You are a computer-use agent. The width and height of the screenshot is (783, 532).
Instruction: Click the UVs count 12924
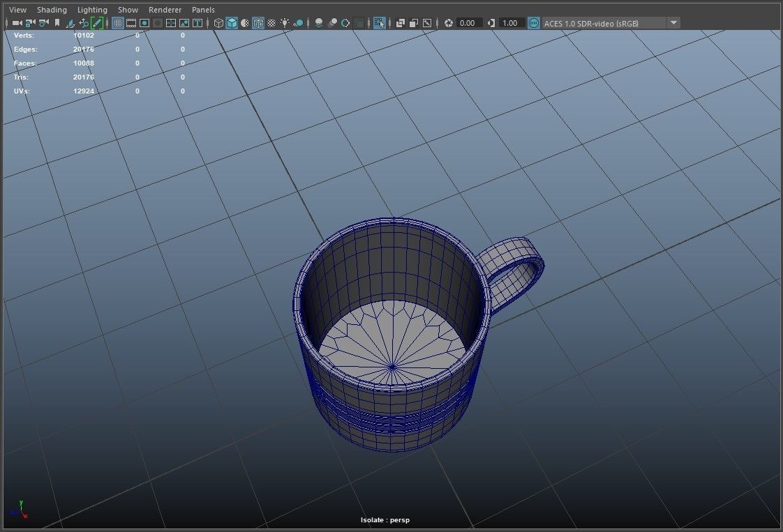pyautogui.click(x=83, y=91)
